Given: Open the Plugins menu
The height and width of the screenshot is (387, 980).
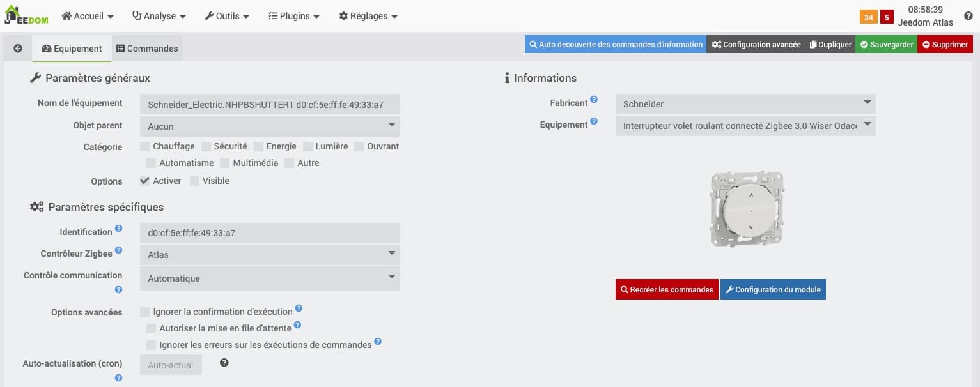Looking at the screenshot, I should (x=294, y=16).
